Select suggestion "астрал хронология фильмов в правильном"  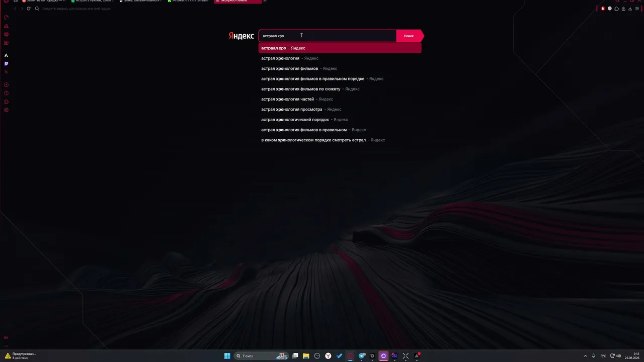coord(340,130)
